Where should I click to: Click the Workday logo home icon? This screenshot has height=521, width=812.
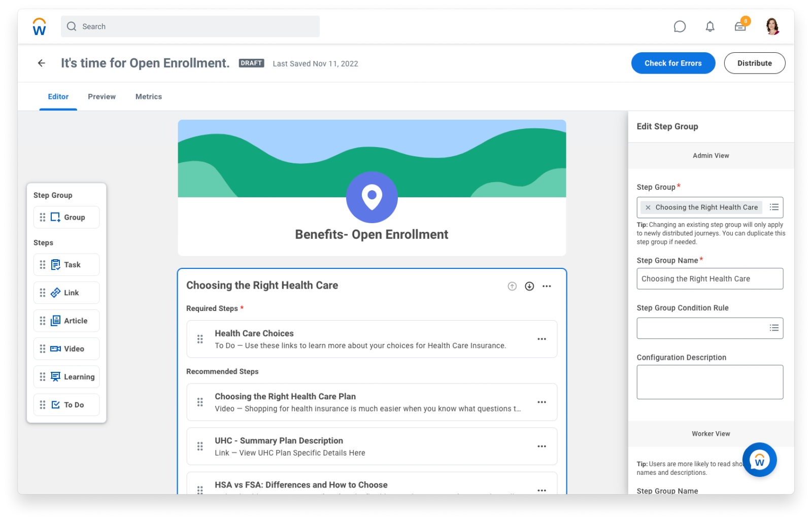click(39, 27)
